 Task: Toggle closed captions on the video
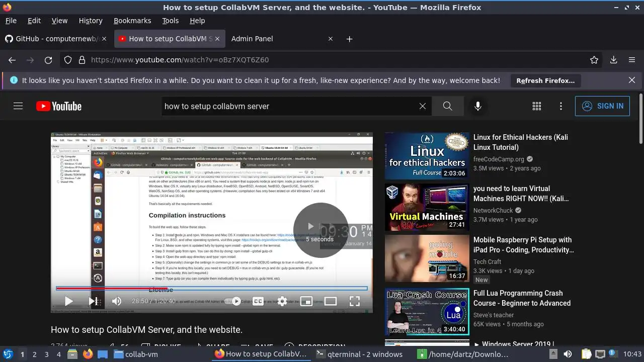pyautogui.click(x=258, y=301)
